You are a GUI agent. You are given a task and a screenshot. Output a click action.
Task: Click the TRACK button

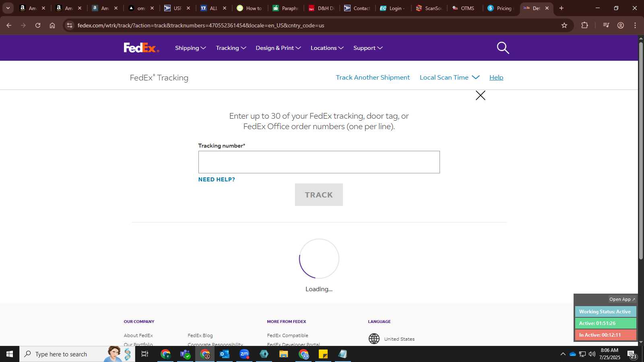pyautogui.click(x=319, y=195)
